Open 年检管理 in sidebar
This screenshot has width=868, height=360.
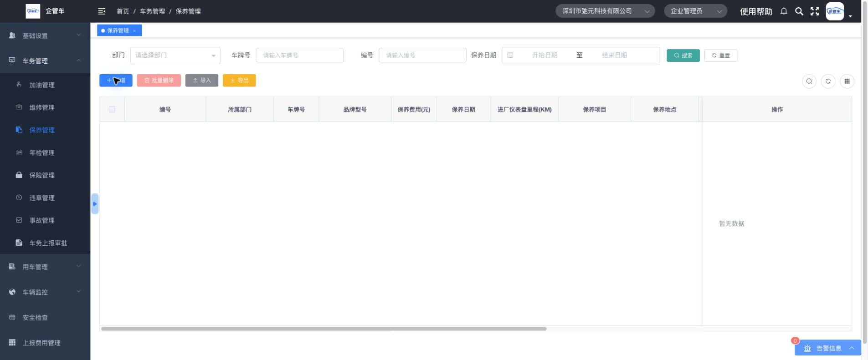pos(42,152)
